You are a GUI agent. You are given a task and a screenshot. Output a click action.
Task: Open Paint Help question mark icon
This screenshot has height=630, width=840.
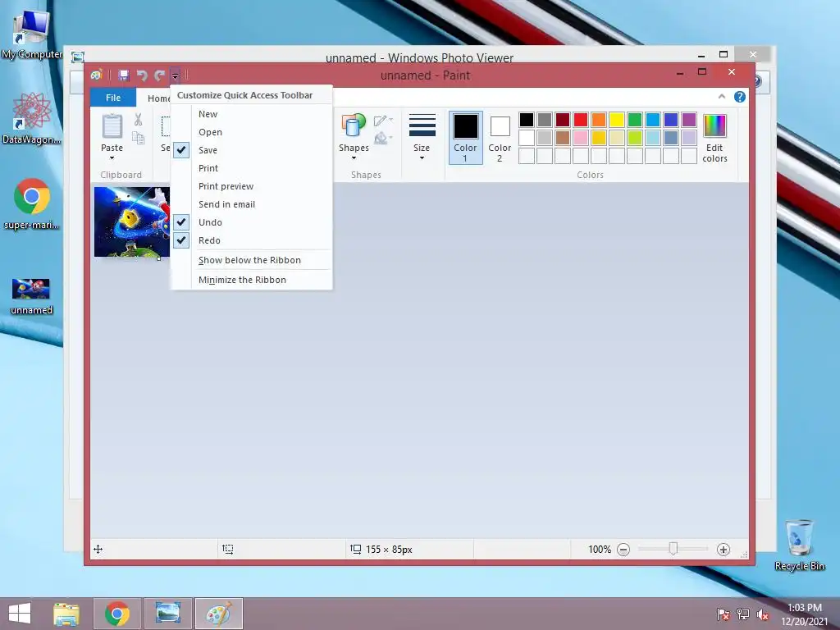coord(740,97)
